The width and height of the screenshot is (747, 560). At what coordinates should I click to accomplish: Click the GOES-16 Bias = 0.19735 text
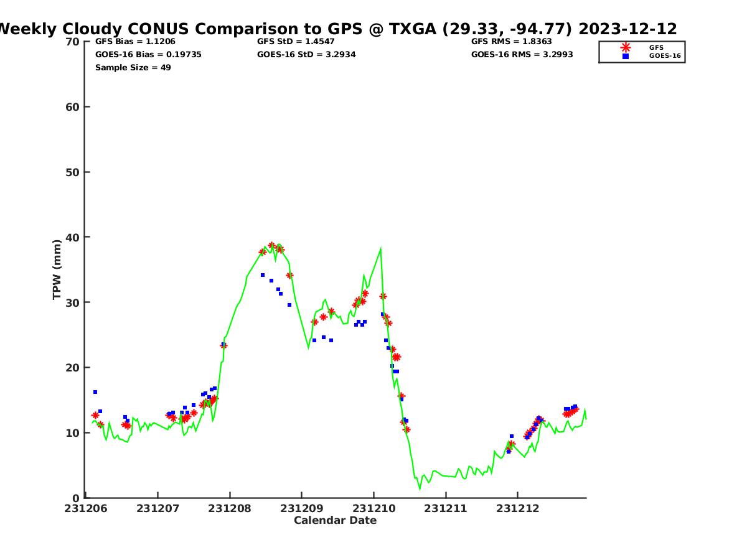pos(148,55)
